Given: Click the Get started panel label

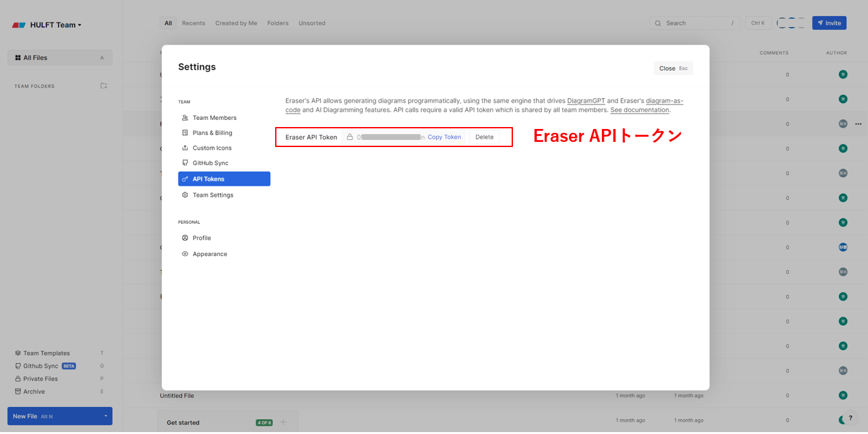Looking at the screenshot, I should (183, 422).
